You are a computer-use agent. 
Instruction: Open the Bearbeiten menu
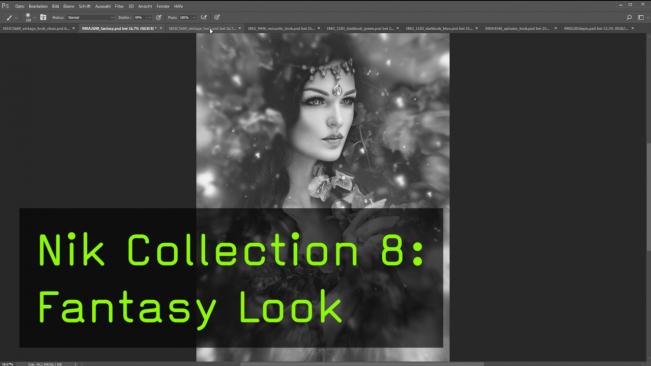pos(38,6)
